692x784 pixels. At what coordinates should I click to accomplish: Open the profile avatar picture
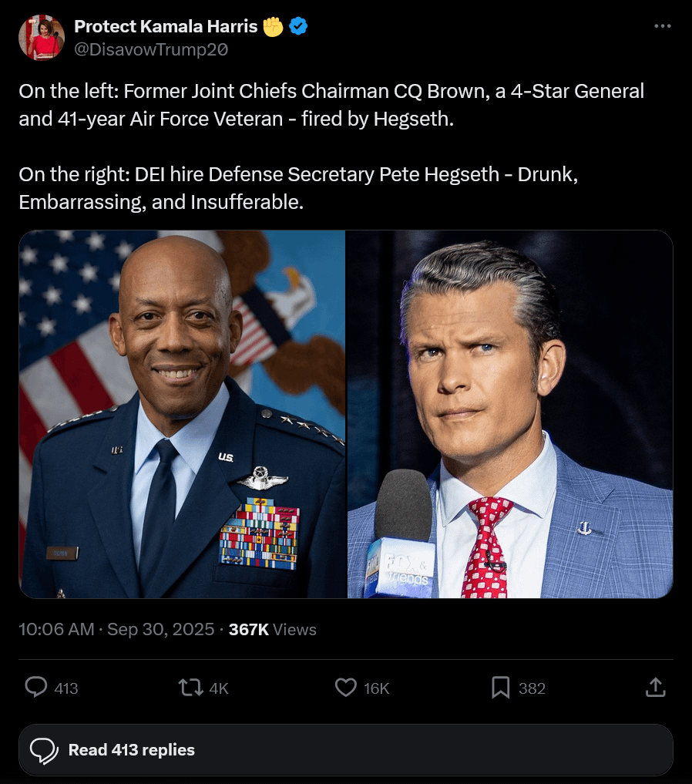pyautogui.click(x=42, y=38)
